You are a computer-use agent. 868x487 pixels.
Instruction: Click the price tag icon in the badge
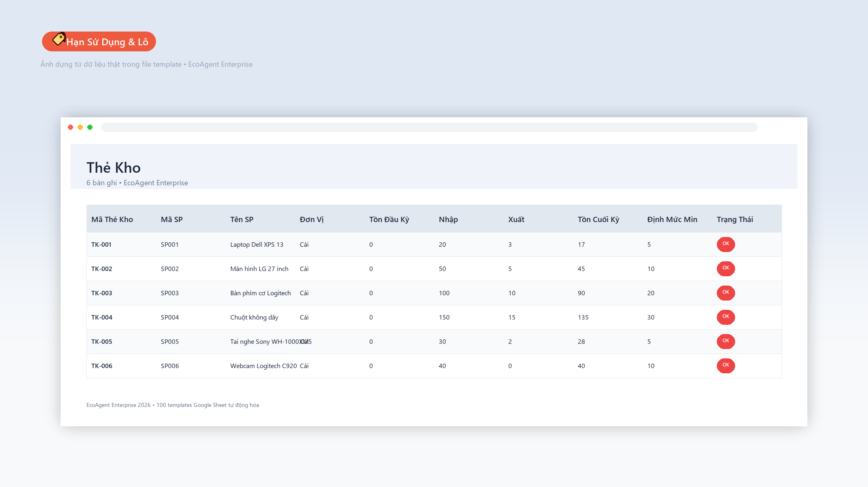pyautogui.click(x=59, y=39)
